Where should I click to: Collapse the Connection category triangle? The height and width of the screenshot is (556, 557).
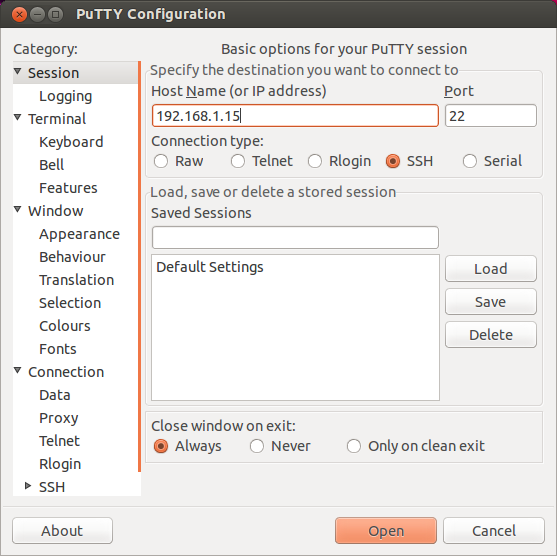18,371
